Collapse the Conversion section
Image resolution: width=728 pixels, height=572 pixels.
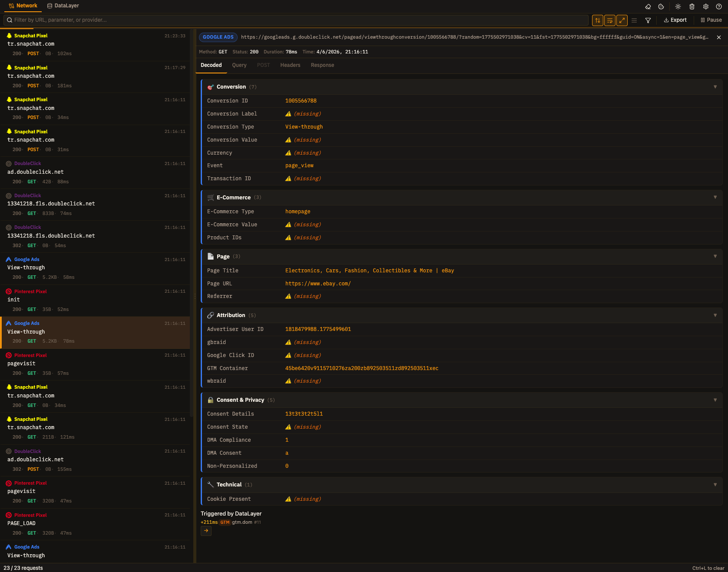715,87
